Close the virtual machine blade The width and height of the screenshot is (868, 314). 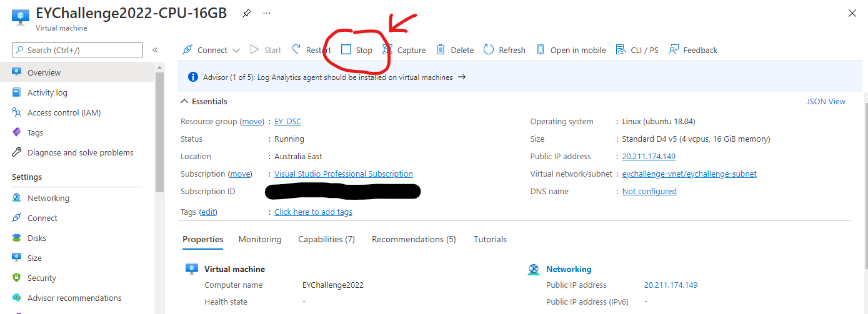[x=852, y=12]
